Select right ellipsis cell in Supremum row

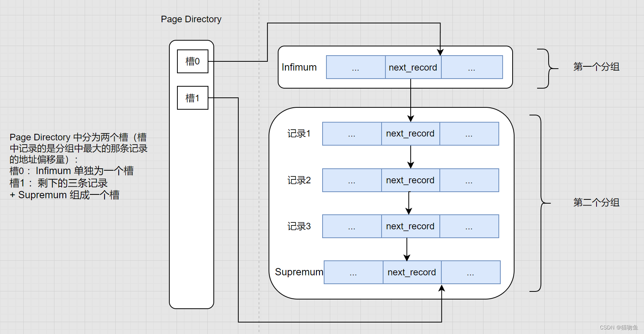point(471,272)
